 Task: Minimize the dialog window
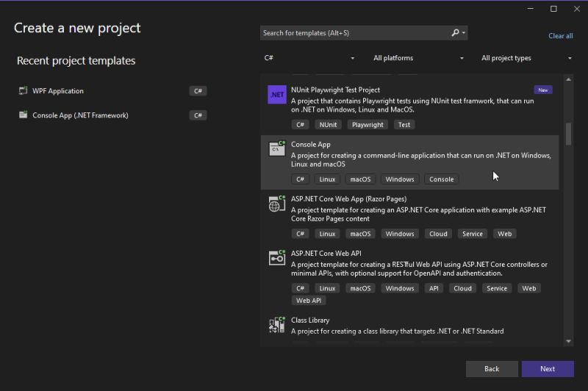[530, 9]
